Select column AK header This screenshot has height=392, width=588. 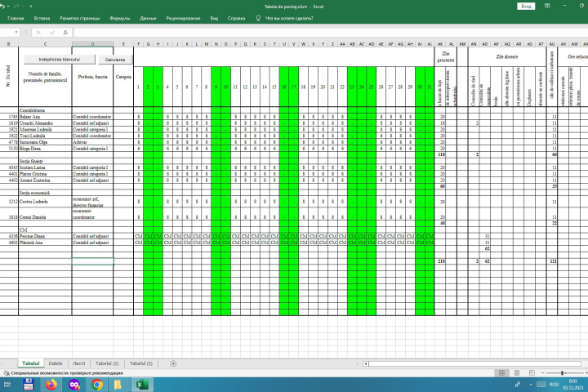click(440, 44)
